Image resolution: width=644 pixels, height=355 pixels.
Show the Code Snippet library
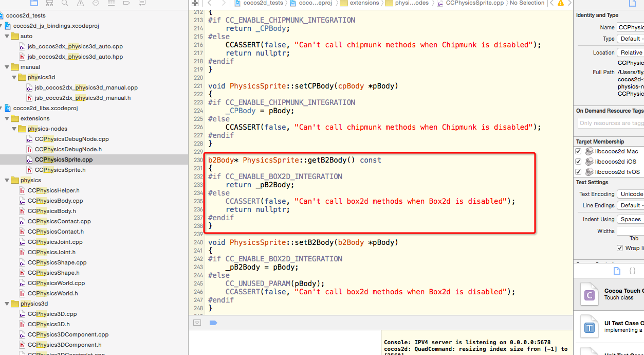click(x=633, y=271)
